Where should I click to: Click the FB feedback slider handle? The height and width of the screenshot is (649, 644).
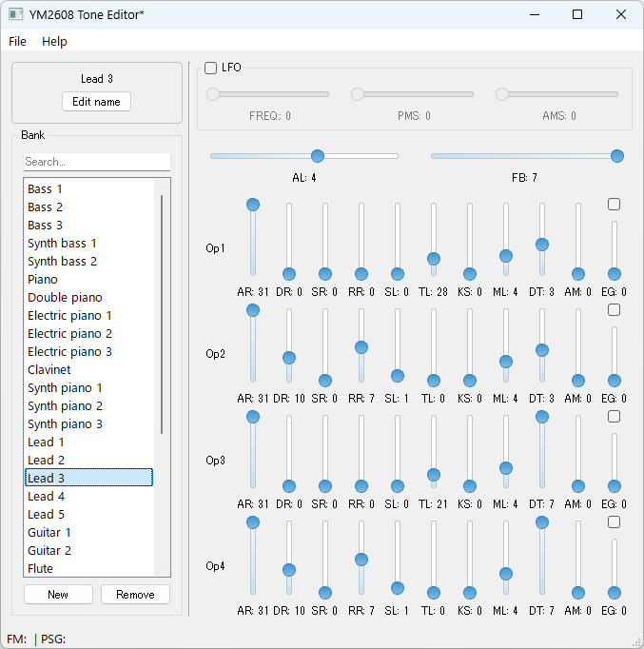coord(616,156)
